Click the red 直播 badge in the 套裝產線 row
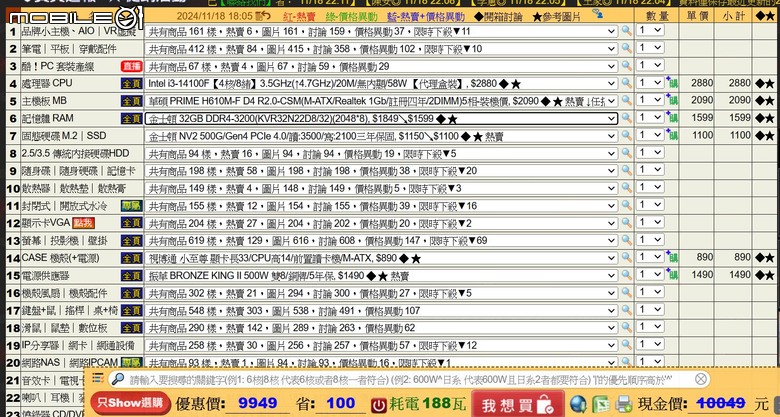The width and height of the screenshot is (780, 417). pos(132,66)
